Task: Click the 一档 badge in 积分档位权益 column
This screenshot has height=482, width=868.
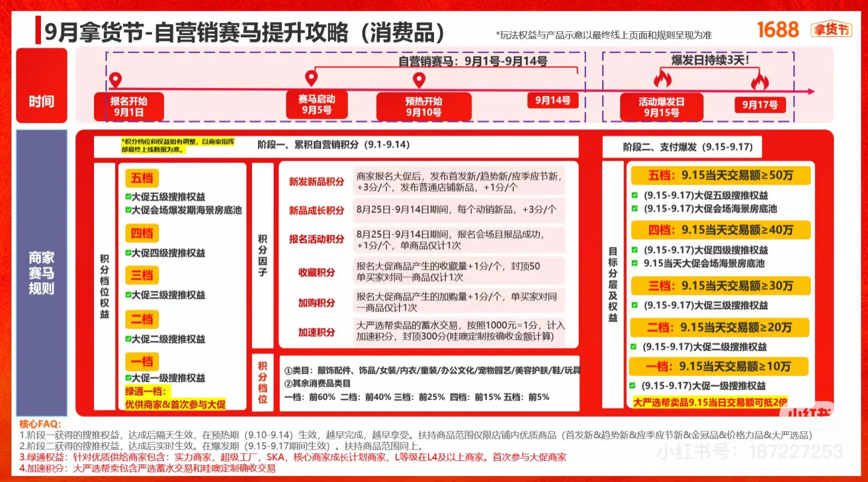Action: (142, 361)
